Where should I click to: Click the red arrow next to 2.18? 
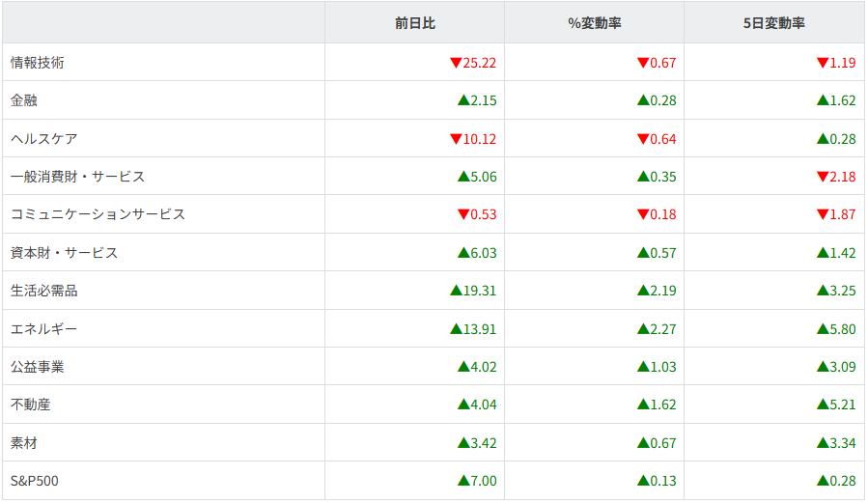tap(822, 177)
